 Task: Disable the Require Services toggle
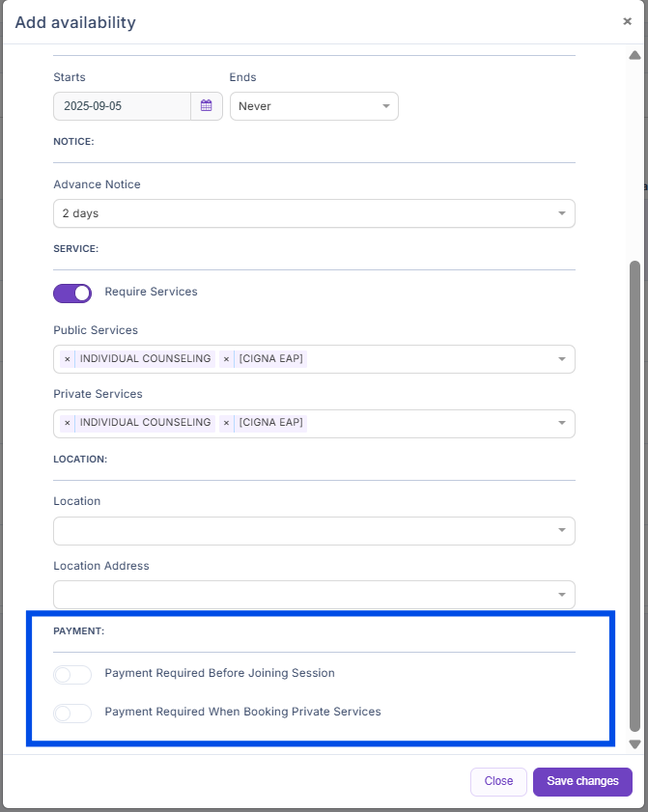(72, 293)
